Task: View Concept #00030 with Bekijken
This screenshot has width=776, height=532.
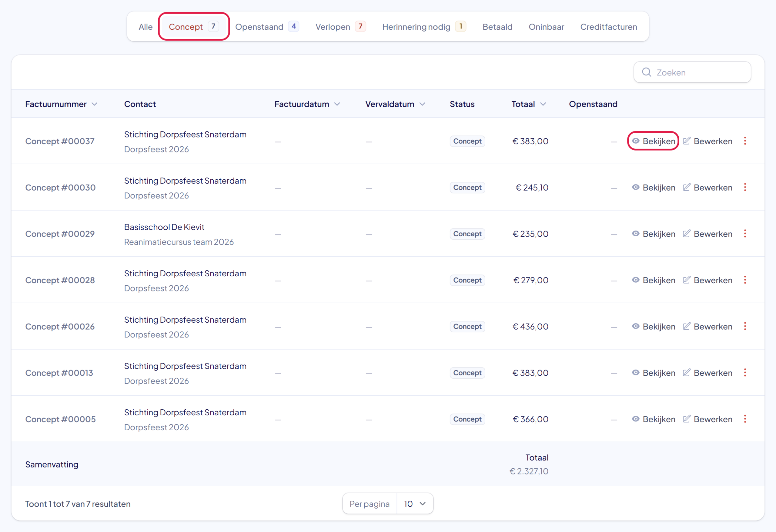Action: tap(654, 188)
